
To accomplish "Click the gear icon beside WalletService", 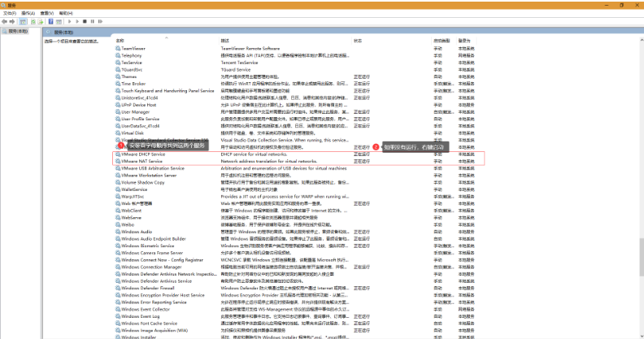I will [x=118, y=189].
